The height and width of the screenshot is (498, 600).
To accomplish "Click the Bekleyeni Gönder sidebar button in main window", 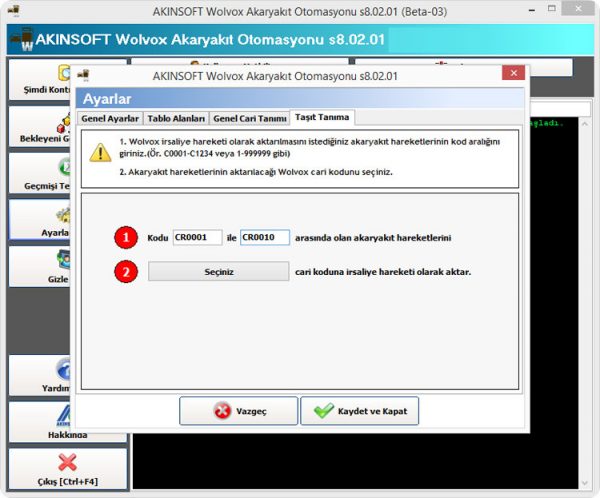I will [40, 126].
